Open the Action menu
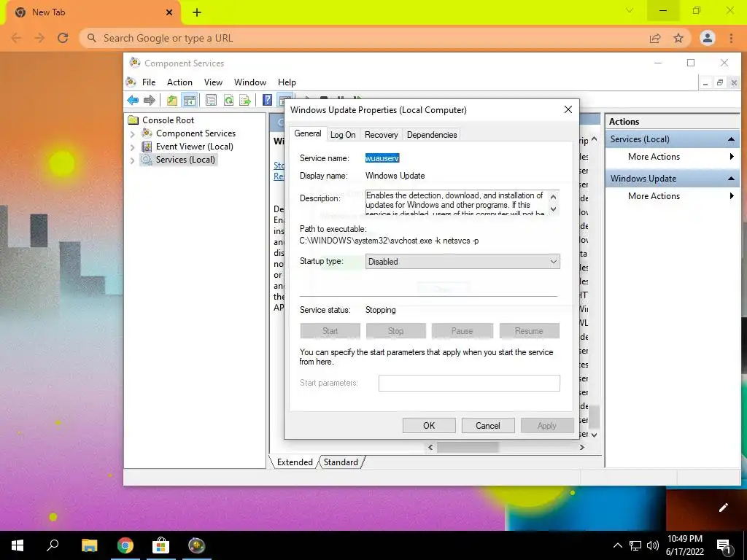The image size is (747, 560). [179, 82]
